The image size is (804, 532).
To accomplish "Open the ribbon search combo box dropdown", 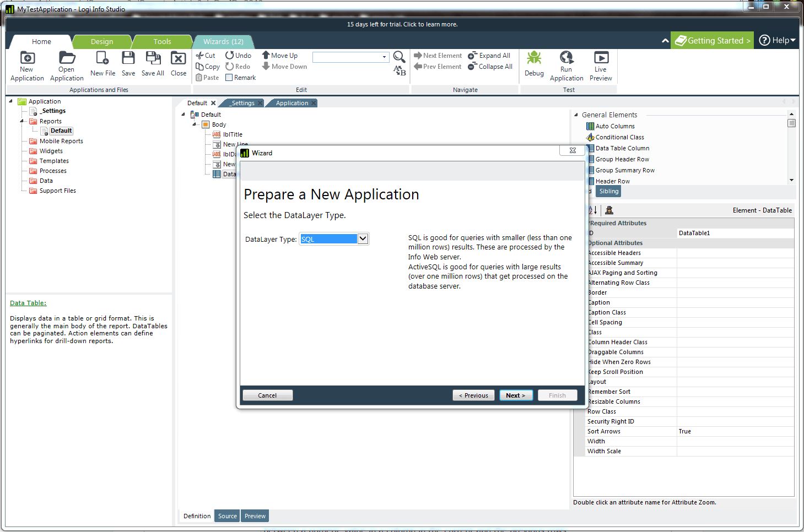I will click(x=384, y=57).
